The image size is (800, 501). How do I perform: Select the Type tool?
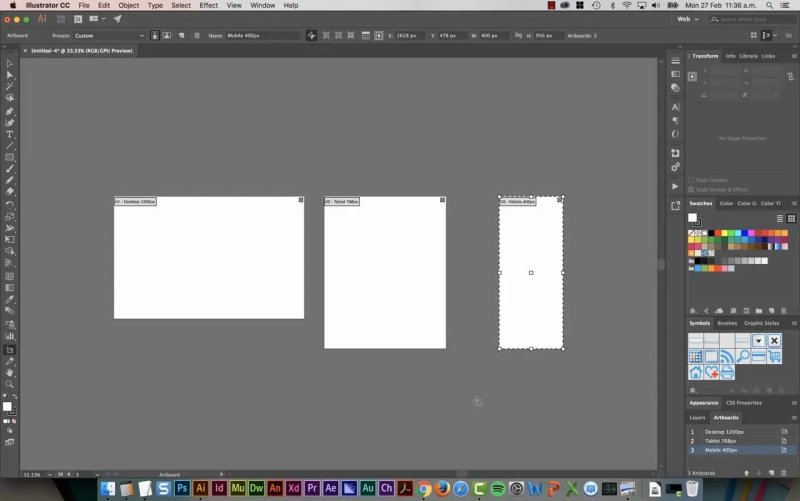pos(9,134)
